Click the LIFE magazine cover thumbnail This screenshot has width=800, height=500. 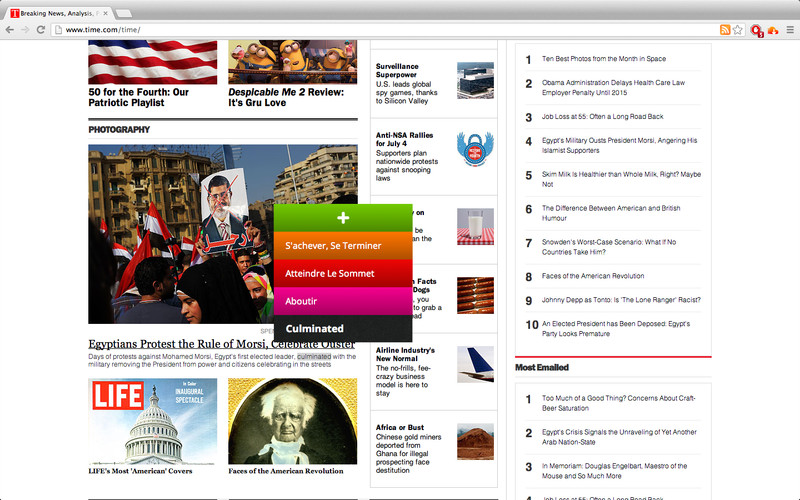153,421
